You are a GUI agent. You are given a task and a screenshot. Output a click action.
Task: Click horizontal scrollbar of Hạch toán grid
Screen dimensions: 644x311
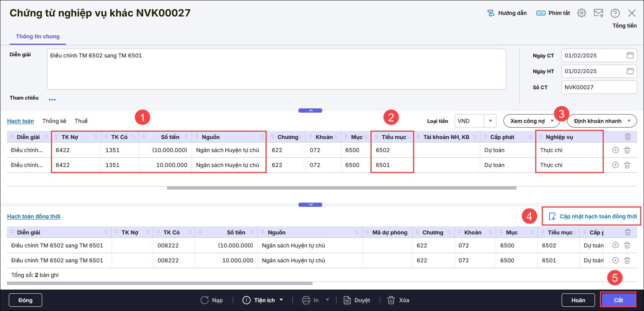pos(341,188)
